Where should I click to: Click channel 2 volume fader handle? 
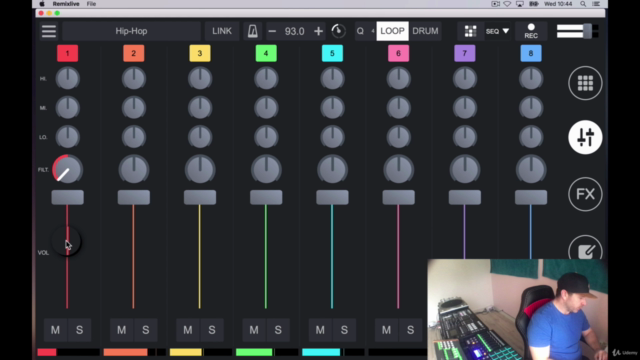133,198
